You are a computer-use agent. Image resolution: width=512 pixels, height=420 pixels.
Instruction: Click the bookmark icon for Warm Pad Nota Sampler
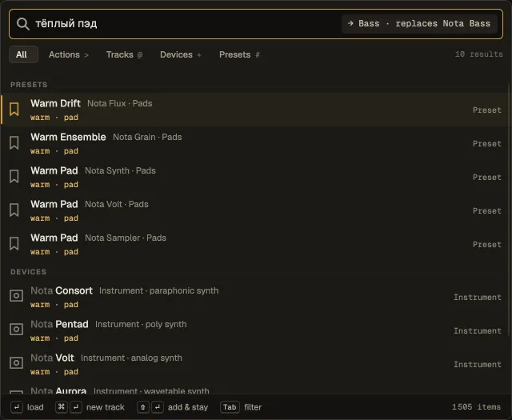(14, 244)
